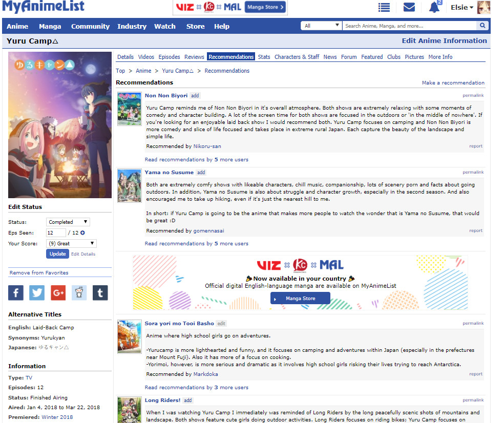The height and width of the screenshot is (423, 504).
Task: Click Winter 2018 premiered link
Action: click(57, 417)
